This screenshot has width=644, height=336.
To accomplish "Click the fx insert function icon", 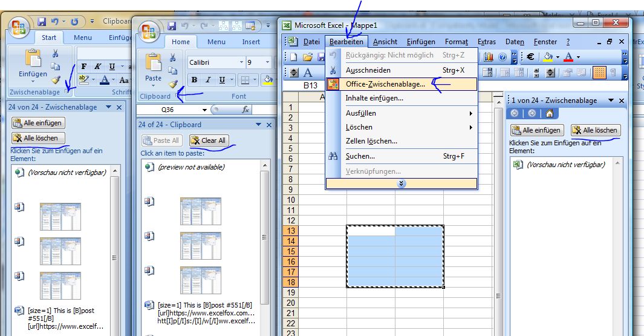I will click(246, 110).
